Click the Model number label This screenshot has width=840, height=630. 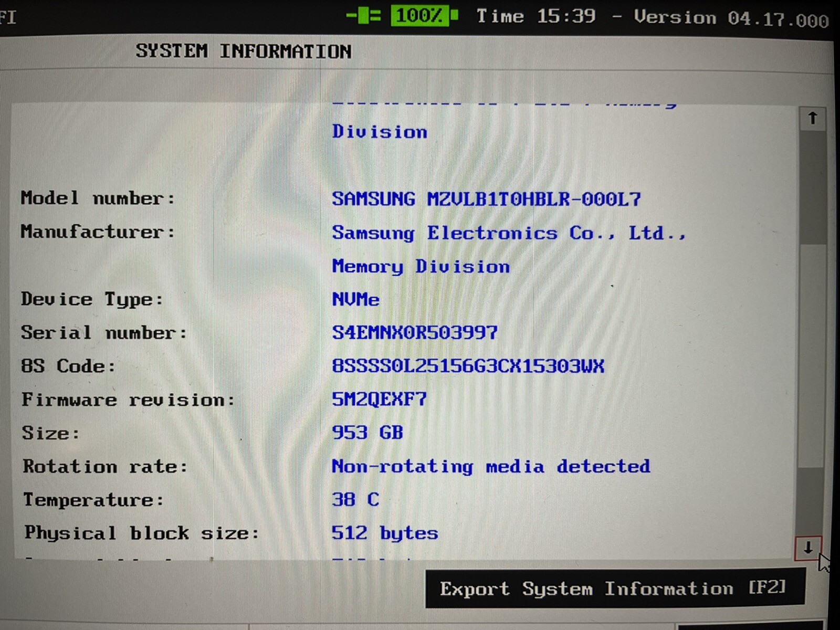(98, 198)
